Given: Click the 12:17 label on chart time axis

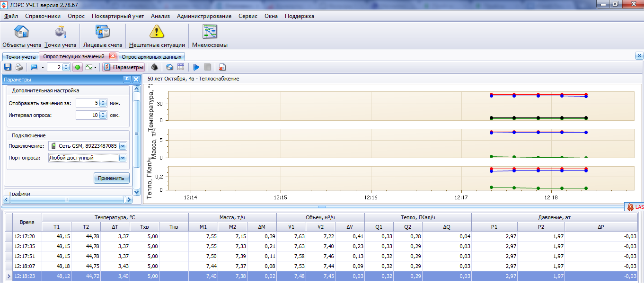Looking at the screenshot, I should coord(461,197).
